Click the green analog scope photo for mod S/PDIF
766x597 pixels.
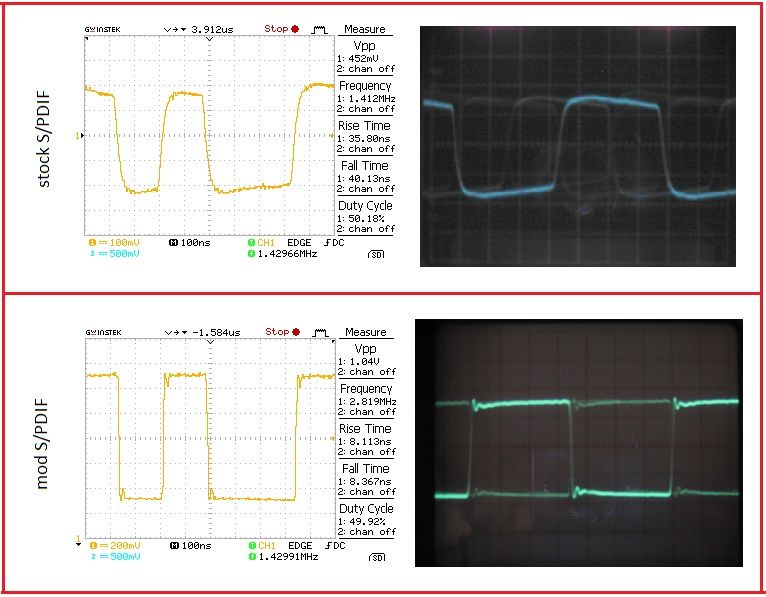[x=578, y=443]
